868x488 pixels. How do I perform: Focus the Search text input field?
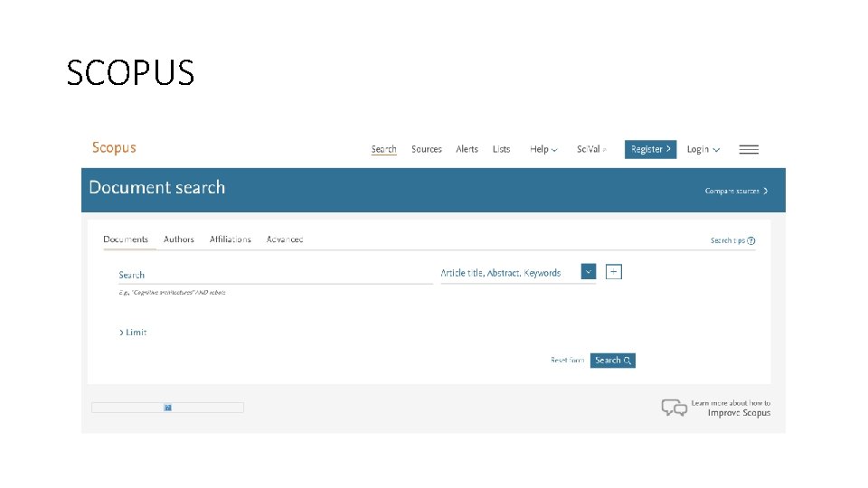point(276,275)
